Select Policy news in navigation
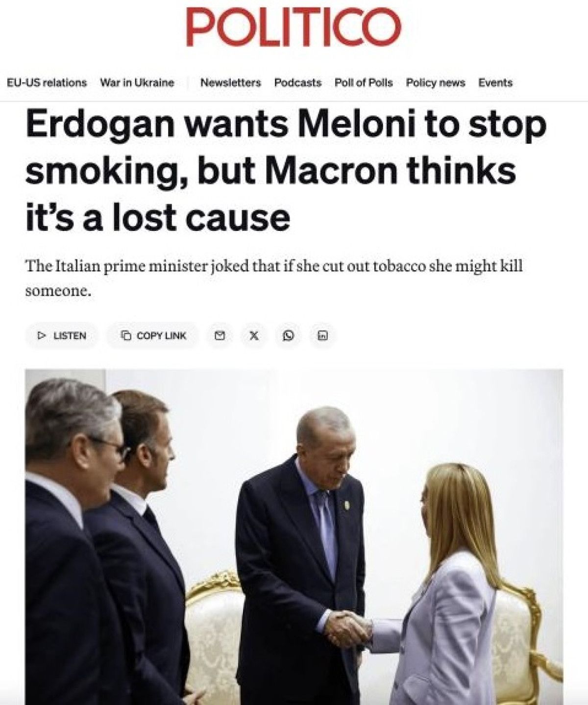Image resolution: width=588 pixels, height=705 pixels. coord(436,83)
